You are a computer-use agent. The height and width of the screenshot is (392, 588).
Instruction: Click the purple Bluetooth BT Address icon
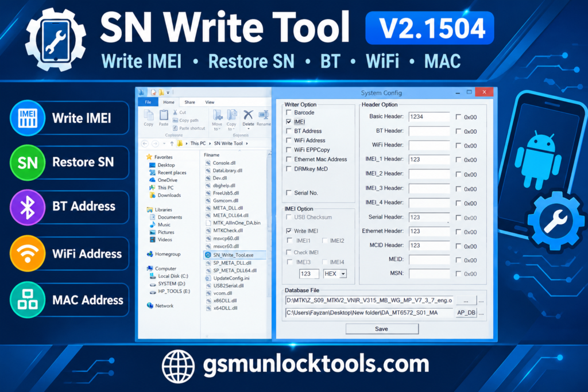point(28,207)
